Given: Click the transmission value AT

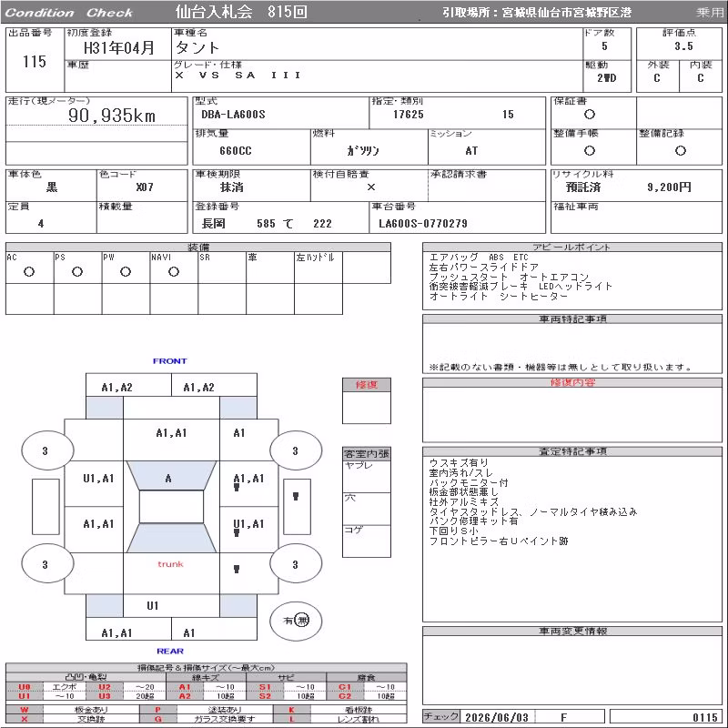Looking at the screenshot, I should point(471,151).
